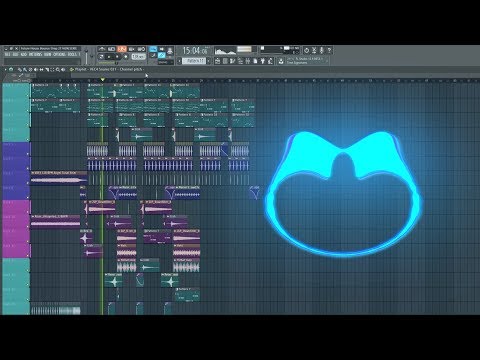Open the Playlist options menu arrow
The image size is (480, 360).
pos(5,69)
